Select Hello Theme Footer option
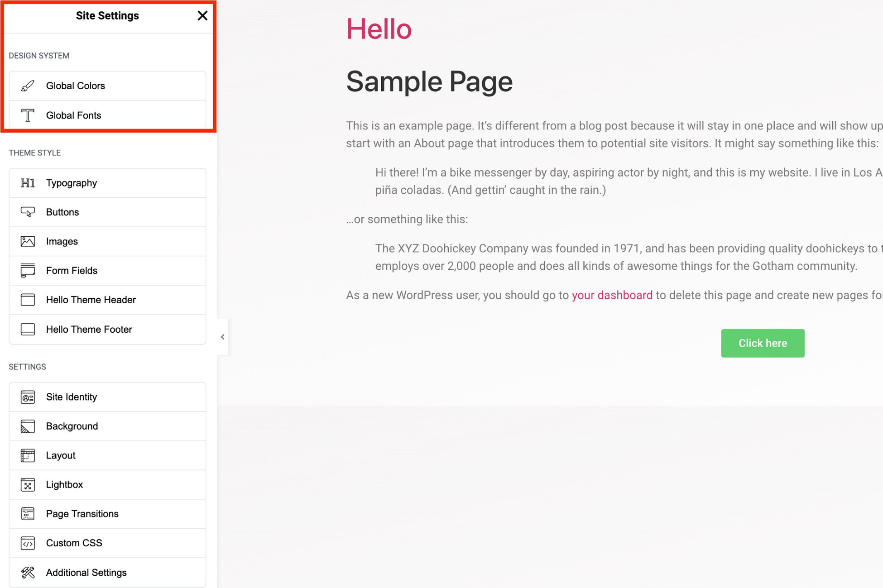 tap(107, 329)
